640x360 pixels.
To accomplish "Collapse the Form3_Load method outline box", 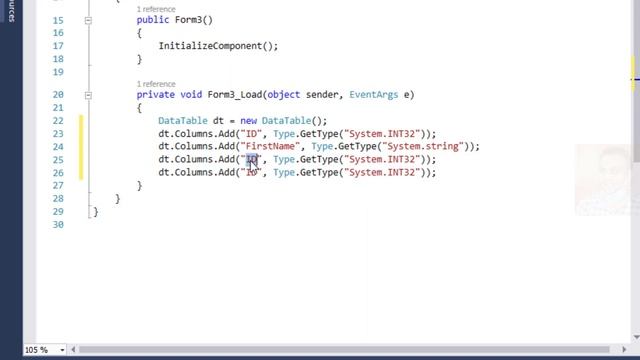I will coord(88,96).
